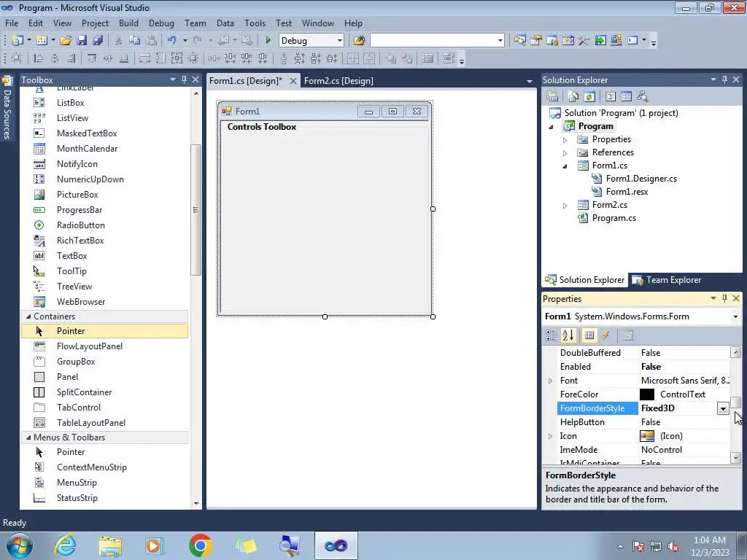
Task: Save all files with the stacked floppy icon
Action: [98, 41]
